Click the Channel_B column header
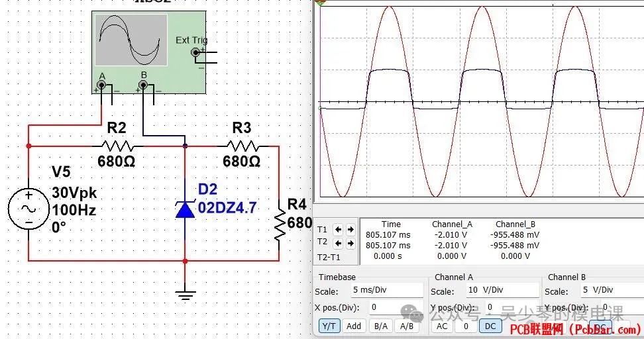This screenshot has width=644, height=339. [515, 224]
